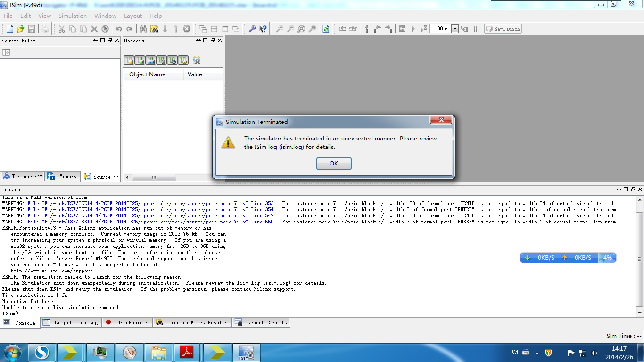Switch to the Compilation Log tab

71,322
